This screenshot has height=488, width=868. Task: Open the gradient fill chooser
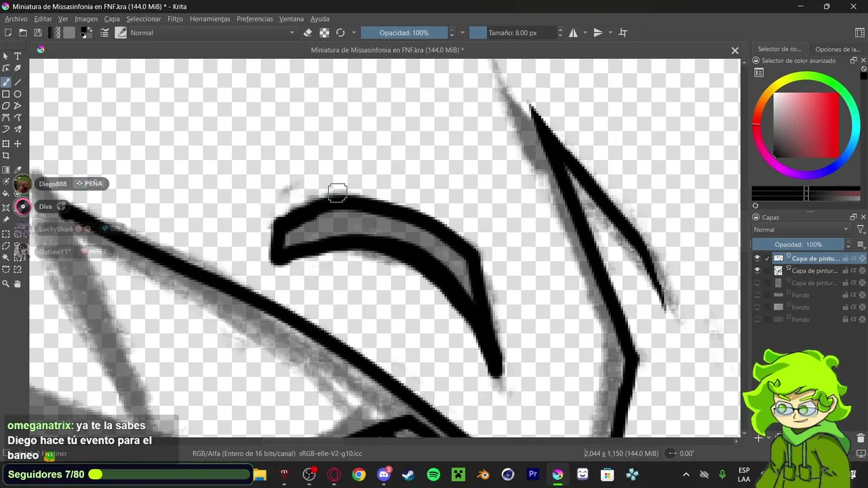tap(54, 33)
